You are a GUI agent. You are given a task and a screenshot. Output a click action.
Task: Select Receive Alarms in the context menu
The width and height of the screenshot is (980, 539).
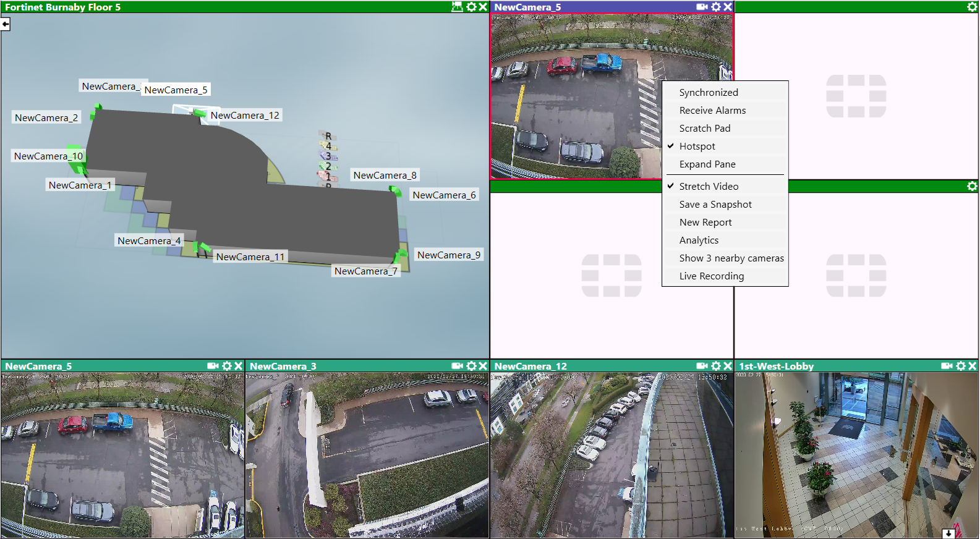click(x=725, y=111)
